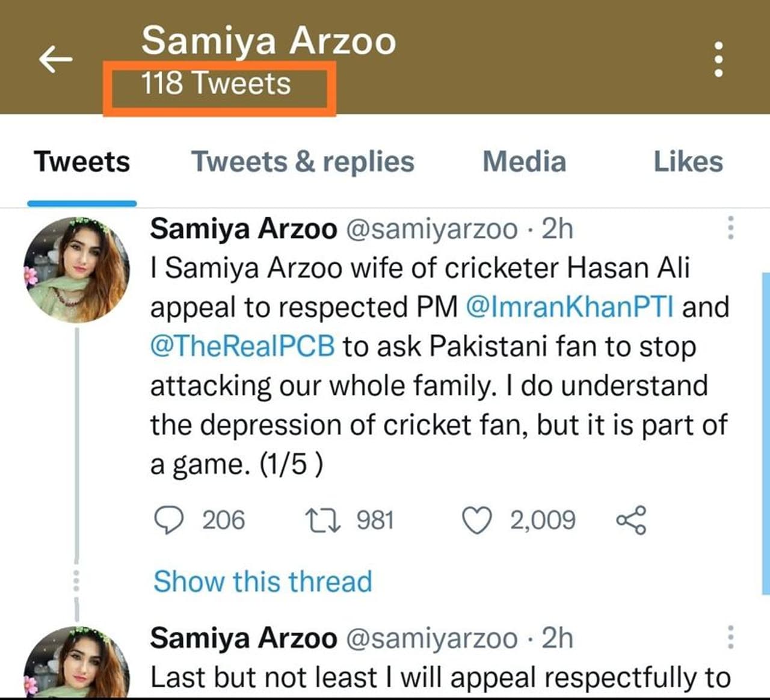The width and height of the screenshot is (770, 700).
Task: Click the retweet icon with 981
Action: [x=323, y=521]
